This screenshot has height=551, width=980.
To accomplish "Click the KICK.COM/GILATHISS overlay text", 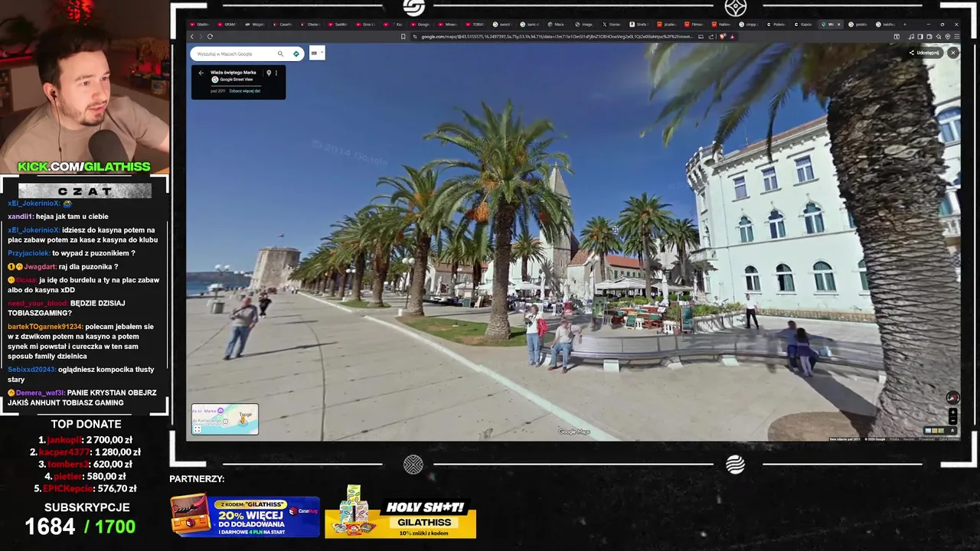I will [84, 167].
